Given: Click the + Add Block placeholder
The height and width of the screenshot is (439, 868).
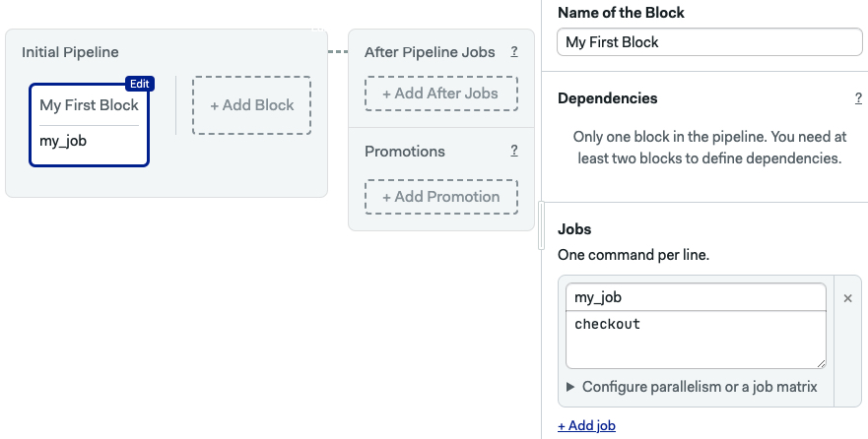Looking at the screenshot, I should tap(252, 105).
